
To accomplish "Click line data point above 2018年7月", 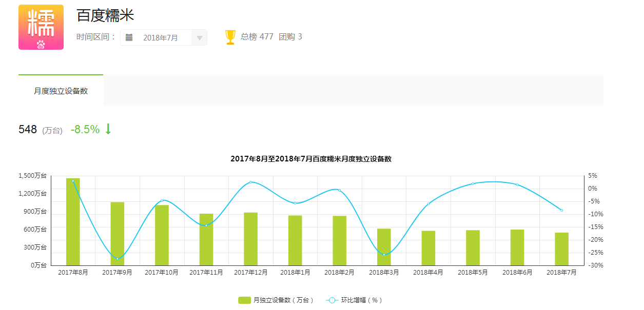I will tap(561, 210).
